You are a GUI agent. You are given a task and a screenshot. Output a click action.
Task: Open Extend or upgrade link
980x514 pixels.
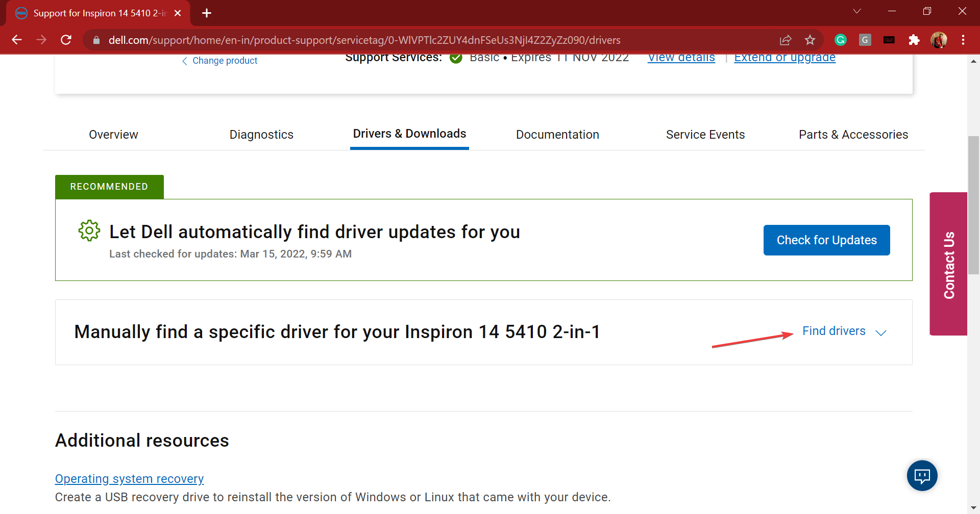(785, 58)
